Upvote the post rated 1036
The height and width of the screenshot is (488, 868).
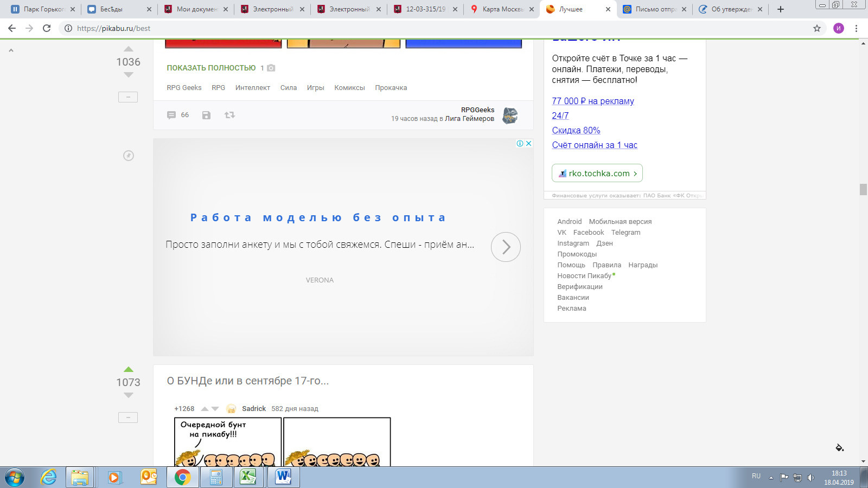pyautogui.click(x=129, y=49)
